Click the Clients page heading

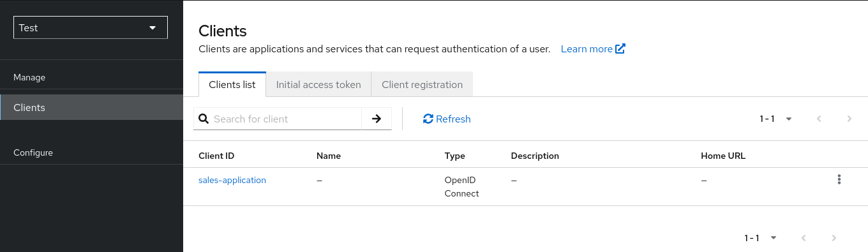pyautogui.click(x=223, y=31)
